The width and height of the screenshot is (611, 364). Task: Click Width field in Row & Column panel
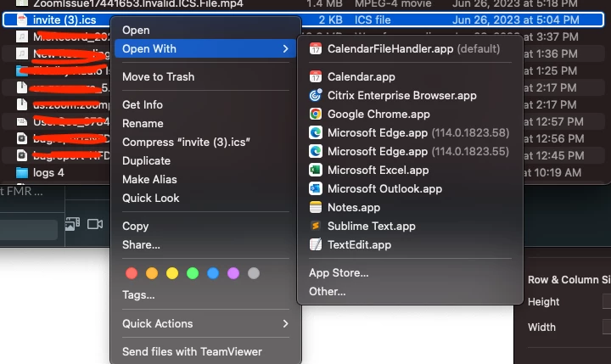click(x=607, y=327)
